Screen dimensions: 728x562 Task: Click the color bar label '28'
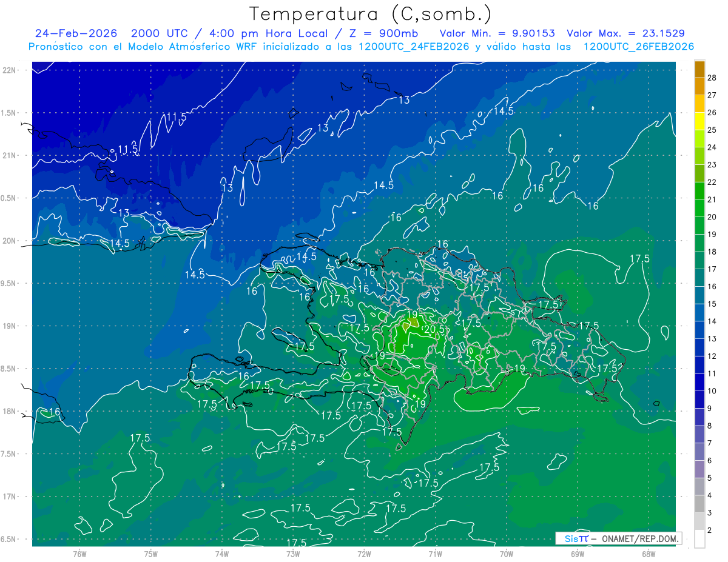(712, 77)
